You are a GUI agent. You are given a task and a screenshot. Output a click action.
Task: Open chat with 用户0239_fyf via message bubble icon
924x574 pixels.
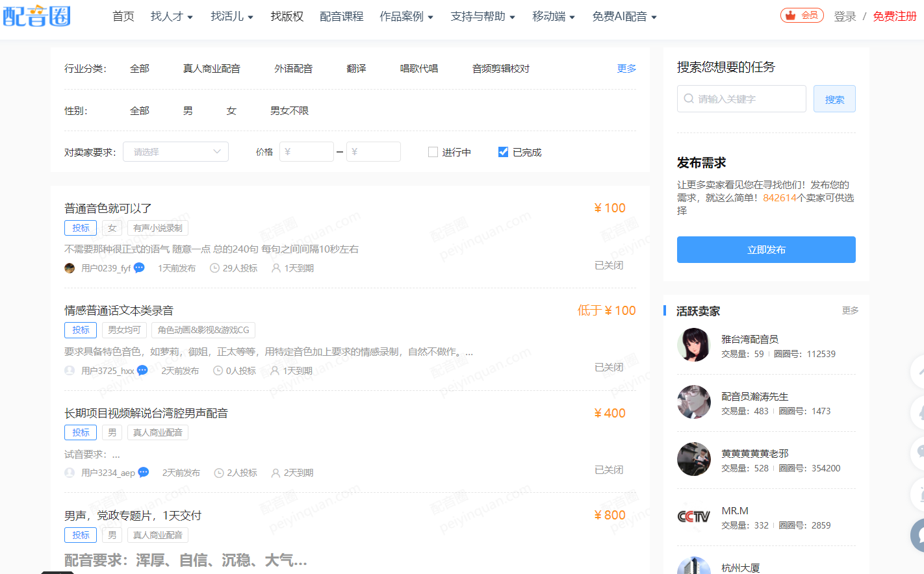tap(138, 268)
